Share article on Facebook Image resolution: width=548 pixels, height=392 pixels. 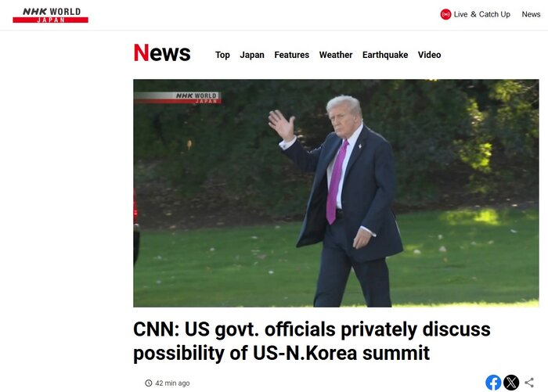pyautogui.click(x=493, y=382)
